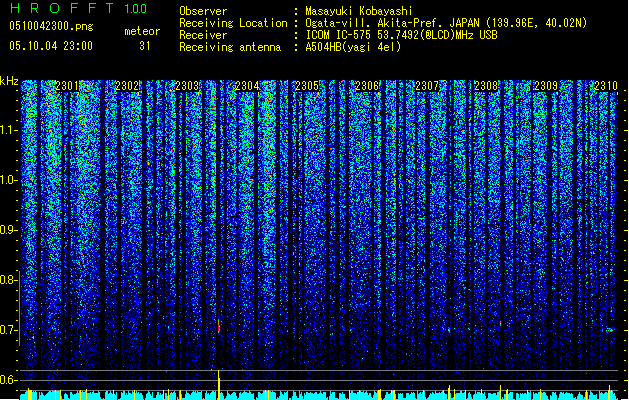The image size is (629, 400).
Task: Click the 2306 time marker
Action: (x=367, y=86)
